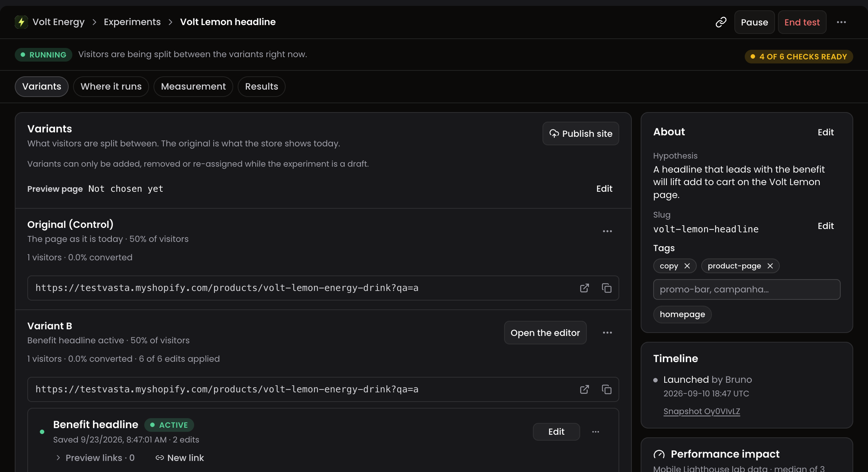Click the RUNNING status badge

tap(44, 55)
